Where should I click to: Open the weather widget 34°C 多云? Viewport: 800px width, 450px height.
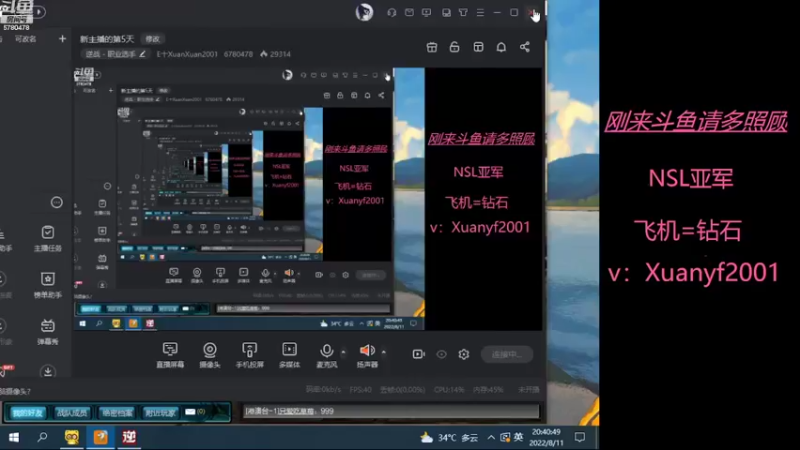point(449,437)
